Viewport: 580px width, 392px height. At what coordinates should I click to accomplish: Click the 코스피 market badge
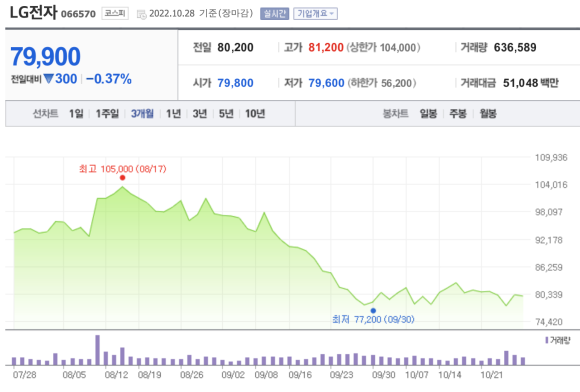pyautogui.click(x=115, y=13)
